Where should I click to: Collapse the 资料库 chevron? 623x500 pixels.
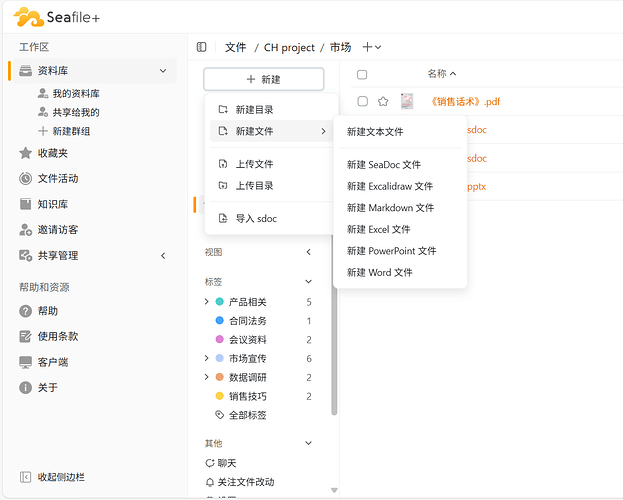tap(163, 71)
